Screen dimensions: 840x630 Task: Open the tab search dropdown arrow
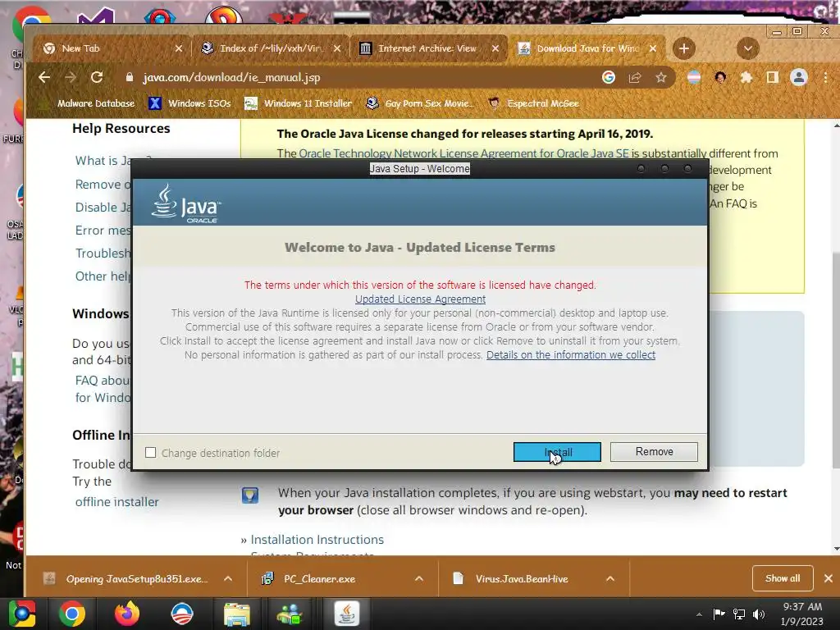(x=748, y=48)
